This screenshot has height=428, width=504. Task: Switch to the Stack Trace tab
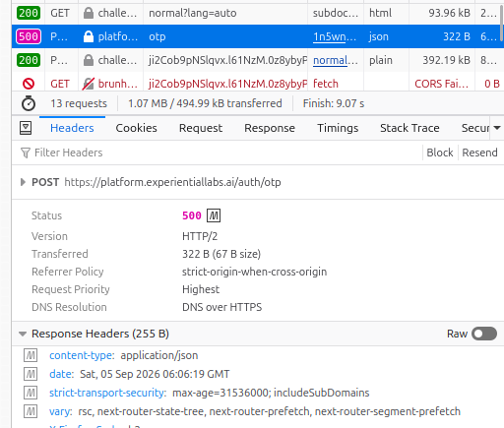point(409,128)
